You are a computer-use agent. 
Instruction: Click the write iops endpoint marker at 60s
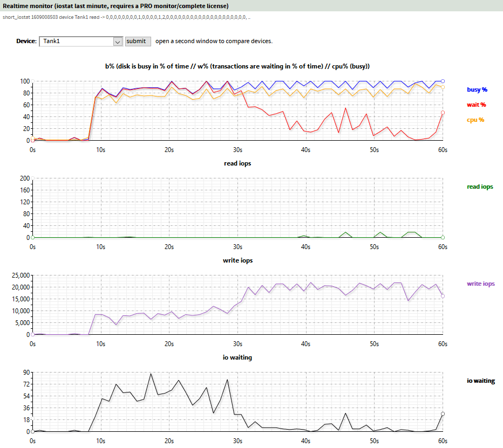(443, 296)
